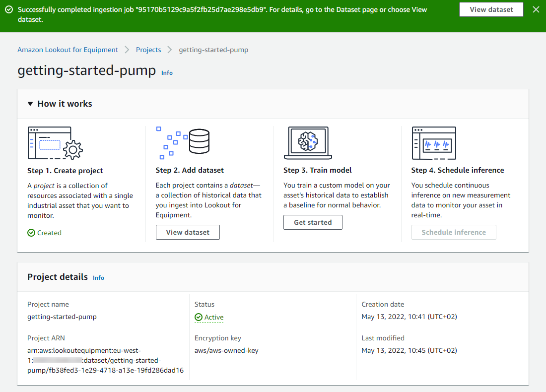The height and width of the screenshot is (392, 546).
Task: Click Get started button to train model
Action: pos(313,222)
